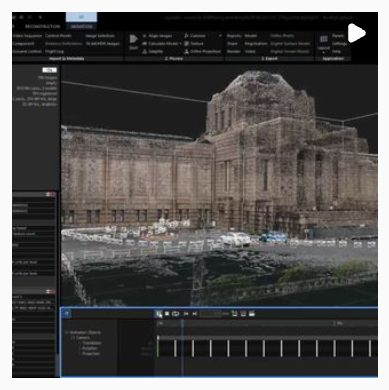Screen dimensions: 389x390
Task: Click the Layout grid icon
Action: 323,39
